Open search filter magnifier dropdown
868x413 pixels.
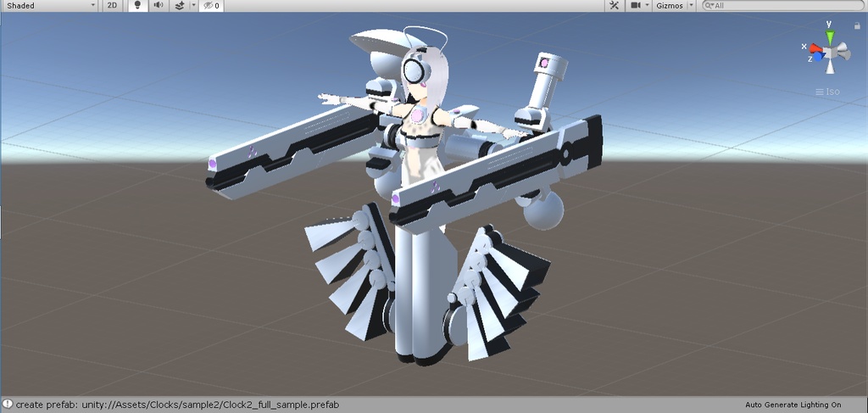pyautogui.click(x=709, y=6)
